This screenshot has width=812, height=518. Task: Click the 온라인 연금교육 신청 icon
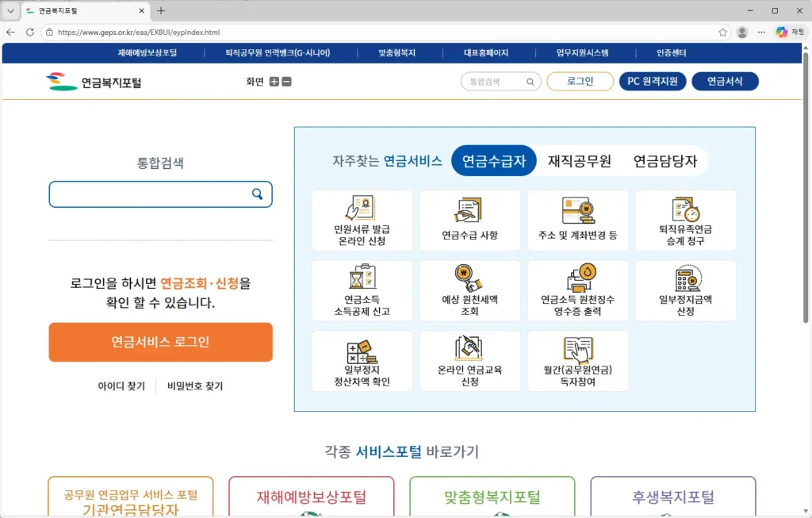point(469,347)
